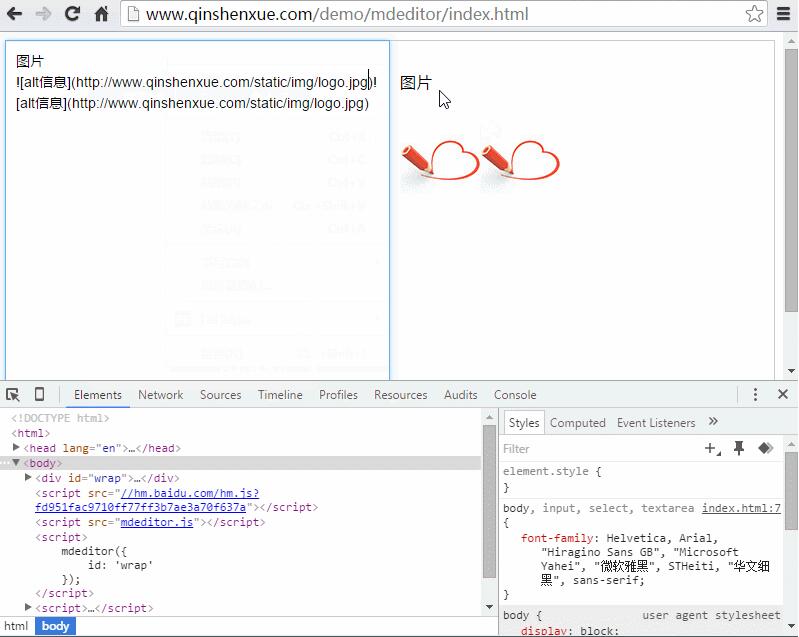Toggle device mode with the phone icon
799x637 pixels.
pos(40,395)
